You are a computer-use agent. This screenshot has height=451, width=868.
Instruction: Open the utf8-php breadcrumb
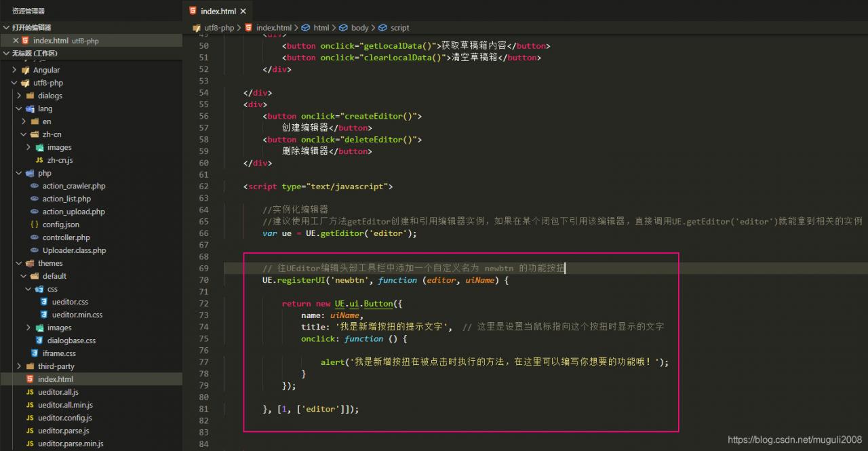pos(219,28)
